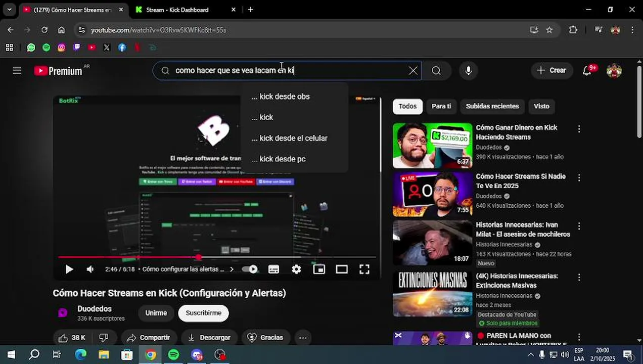Open options for Ivan Milat video

click(x=579, y=226)
